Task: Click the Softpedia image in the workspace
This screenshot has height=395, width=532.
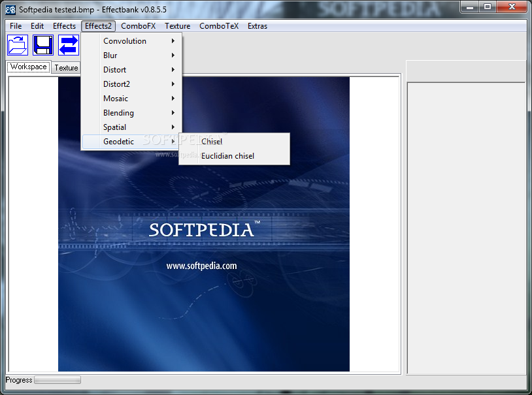Action: coord(203,224)
